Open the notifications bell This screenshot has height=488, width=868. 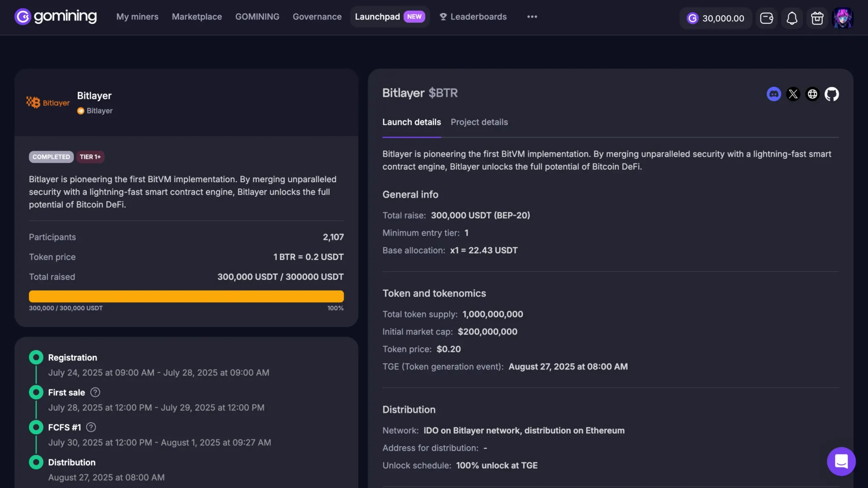point(792,18)
